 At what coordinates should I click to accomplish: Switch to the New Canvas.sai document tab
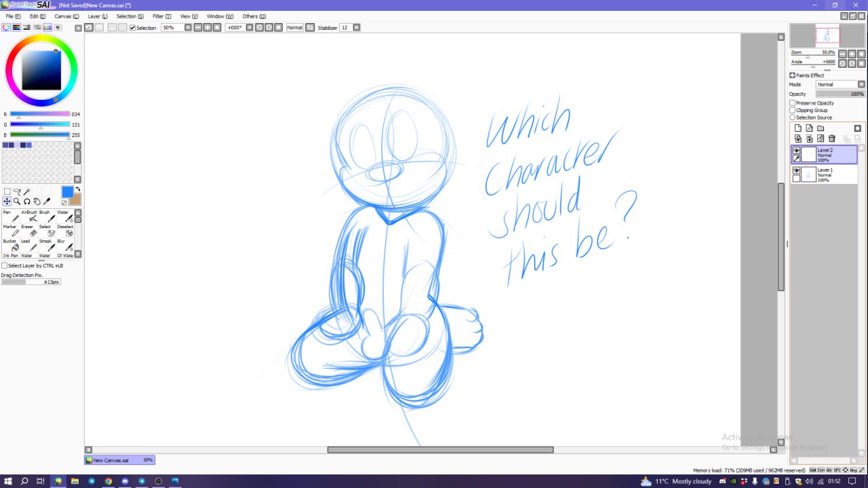[x=119, y=460]
